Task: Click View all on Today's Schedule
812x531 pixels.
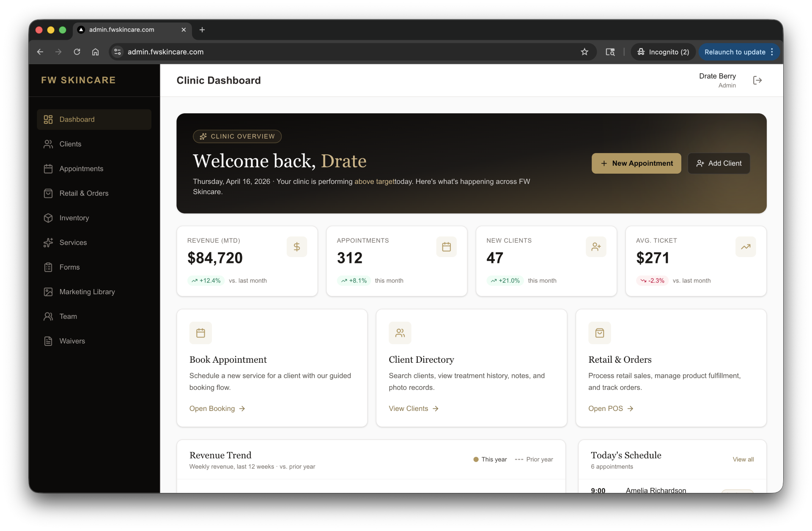Action: coord(743,460)
